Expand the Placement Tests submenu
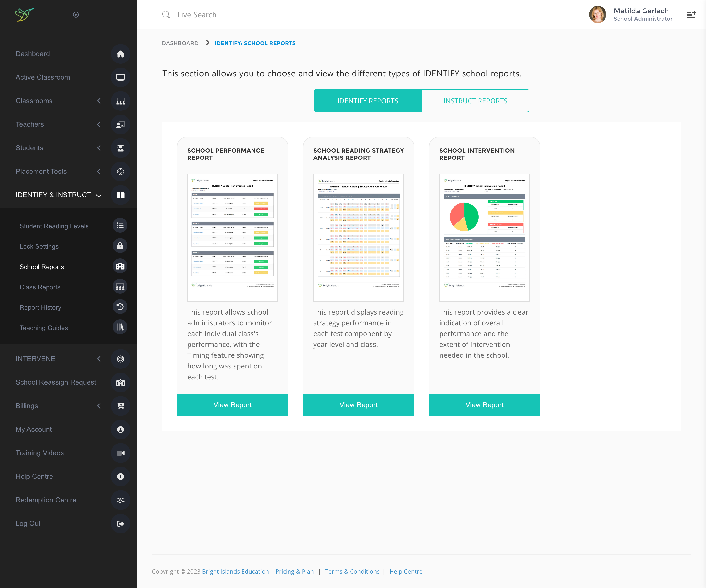This screenshot has width=706, height=588. pos(99,172)
